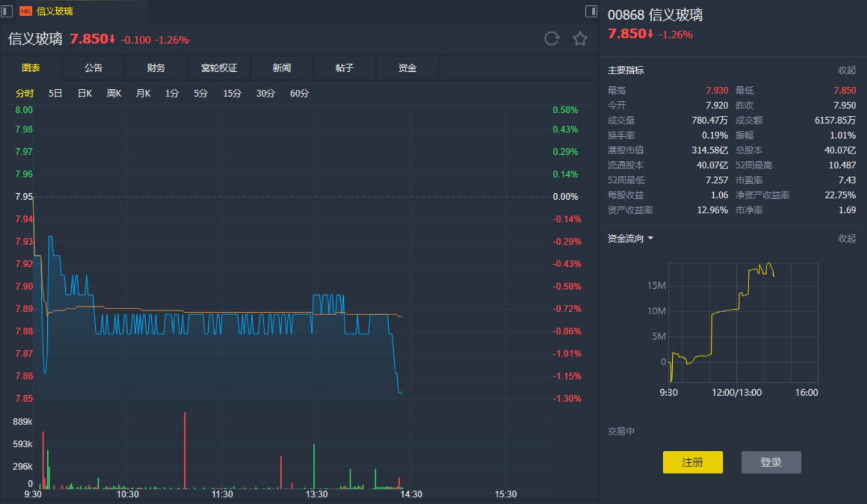Click the tall red volume bar near 11:00

pos(185,450)
